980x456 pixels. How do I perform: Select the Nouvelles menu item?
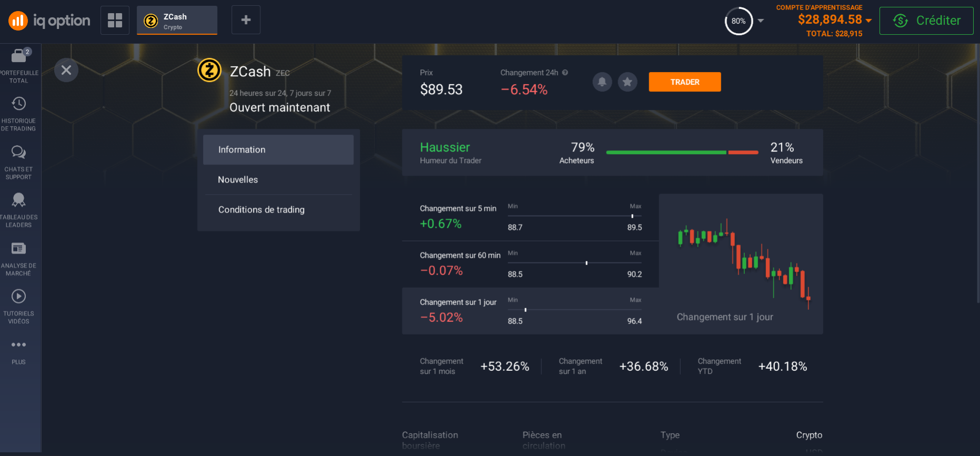pyautogui.click(x=278, y=180)
